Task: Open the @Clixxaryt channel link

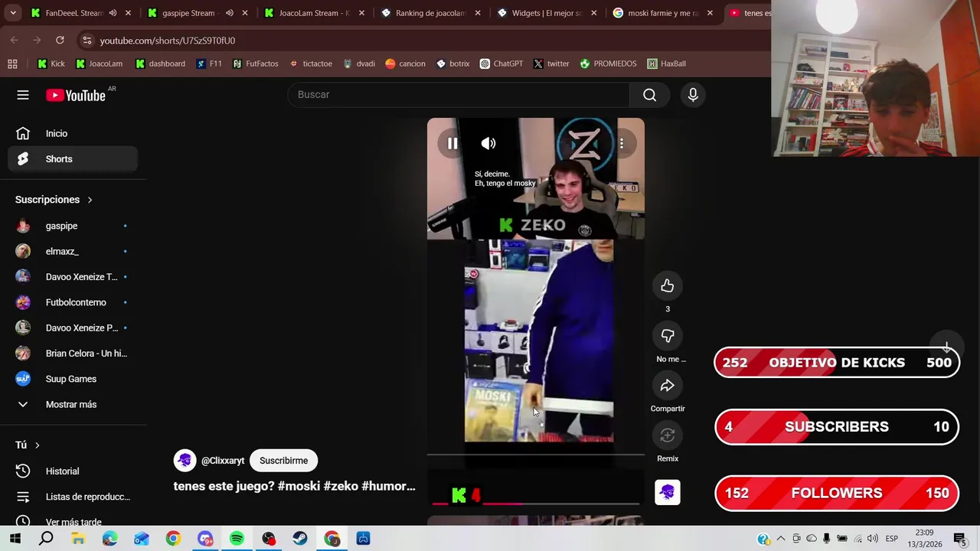Action: [x=223, y=461]
